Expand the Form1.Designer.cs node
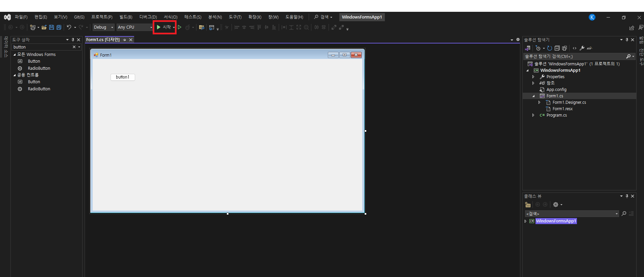Image resolution: width=644 pixels, height=277 pixels. click(x=539, y=102)
